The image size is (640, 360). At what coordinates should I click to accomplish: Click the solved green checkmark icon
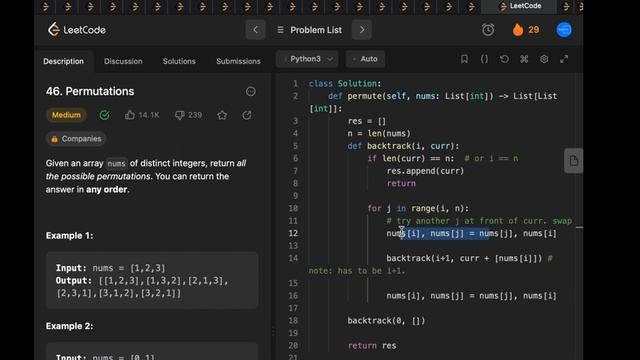(x=104, y=115)
